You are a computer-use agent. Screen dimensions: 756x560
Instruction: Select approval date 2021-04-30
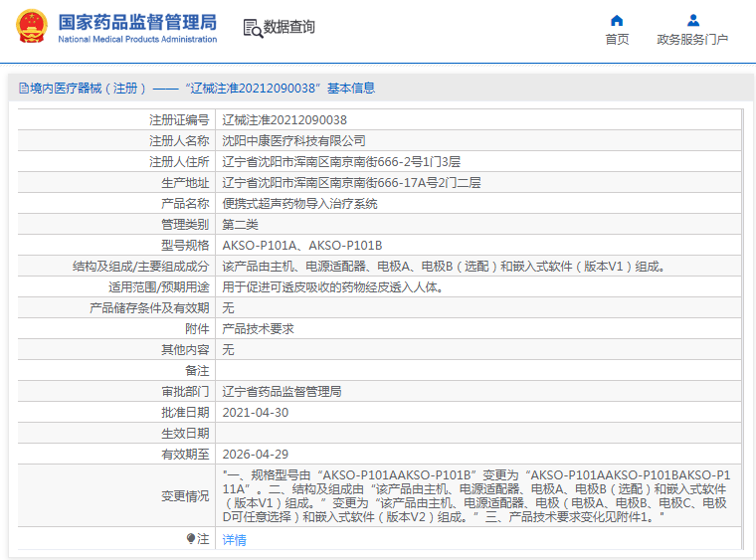[x=256, y=413]
